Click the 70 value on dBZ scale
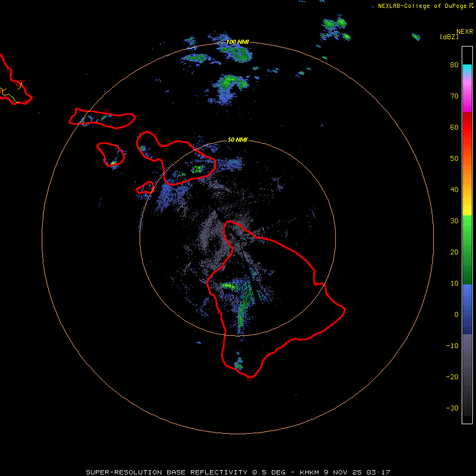 pyautogui.click(x=454, y=96)
